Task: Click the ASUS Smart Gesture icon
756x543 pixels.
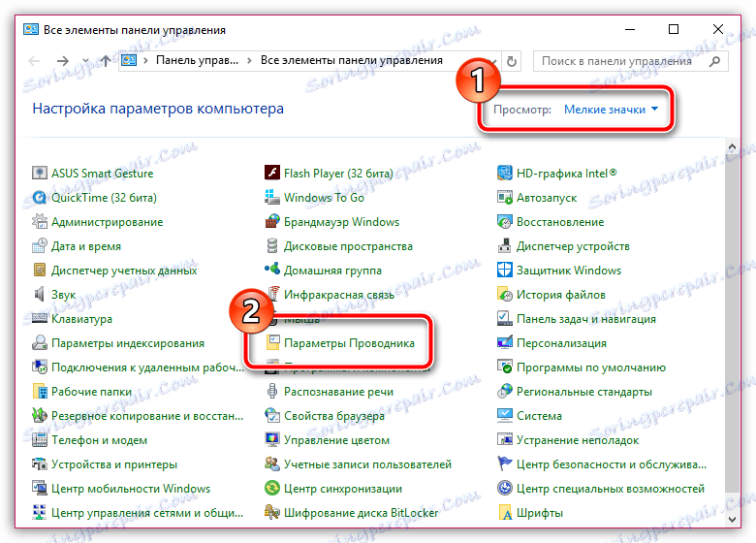Action: [39, 173]
